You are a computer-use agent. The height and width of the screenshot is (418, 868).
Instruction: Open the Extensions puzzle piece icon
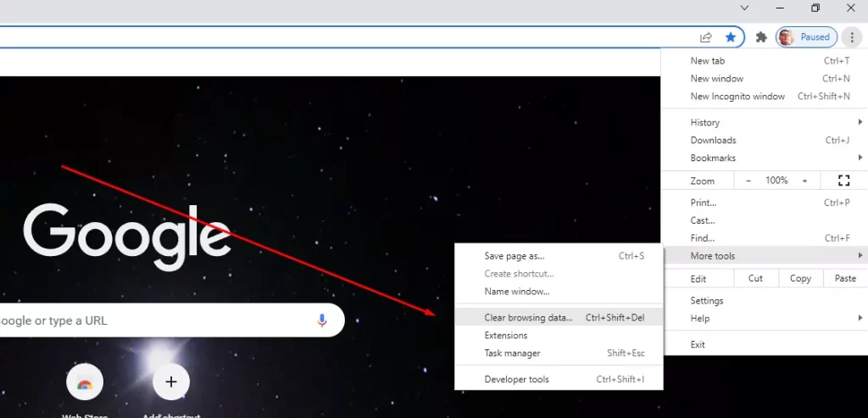click(x=762, y=37)
